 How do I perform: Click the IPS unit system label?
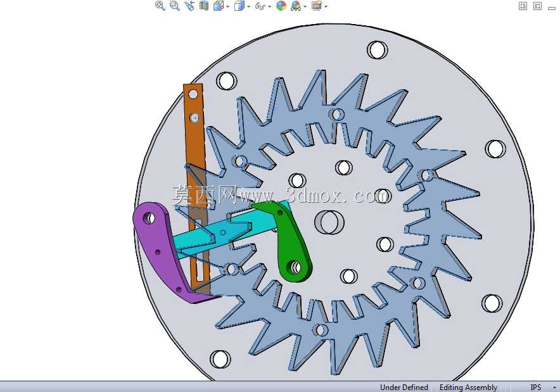[x=536, y=388]
